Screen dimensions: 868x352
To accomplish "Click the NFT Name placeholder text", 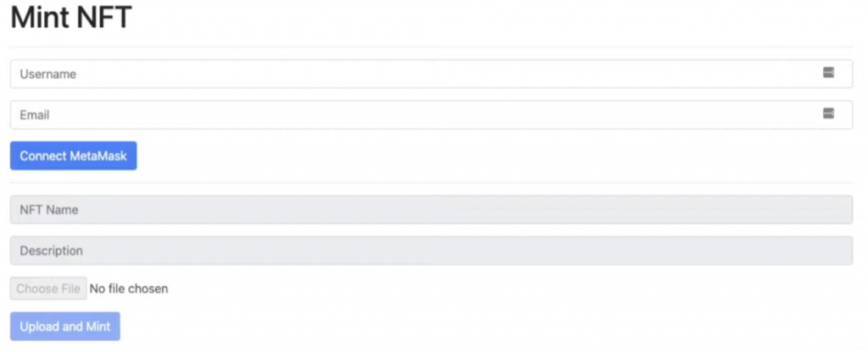I will click(48, 210).
